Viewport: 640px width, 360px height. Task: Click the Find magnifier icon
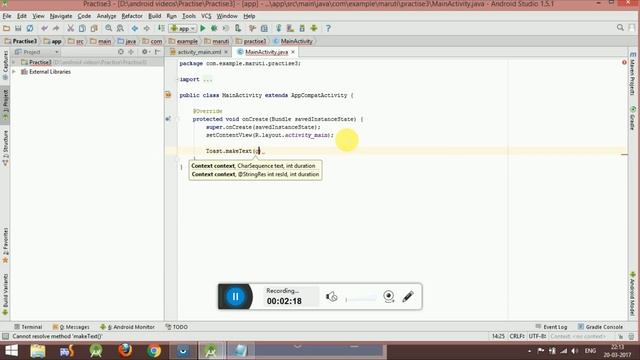tap(109, 28)
